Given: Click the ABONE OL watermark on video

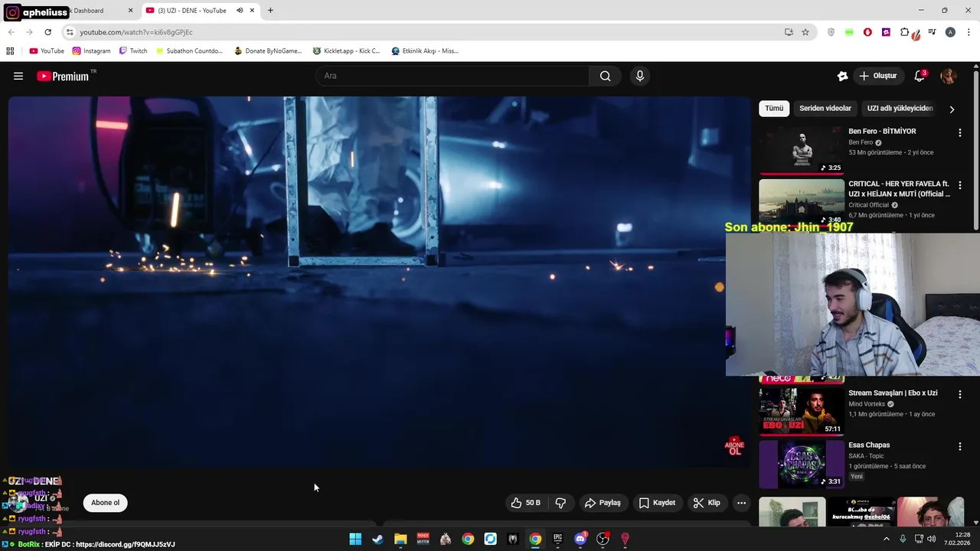Looking at the screenshot, I should point(734,446).
